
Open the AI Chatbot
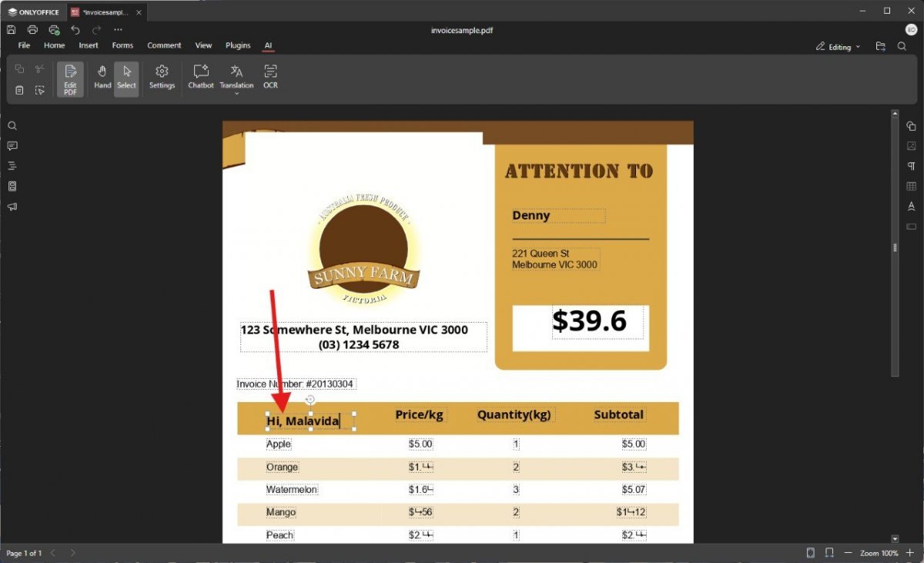(x=201, y=76)
